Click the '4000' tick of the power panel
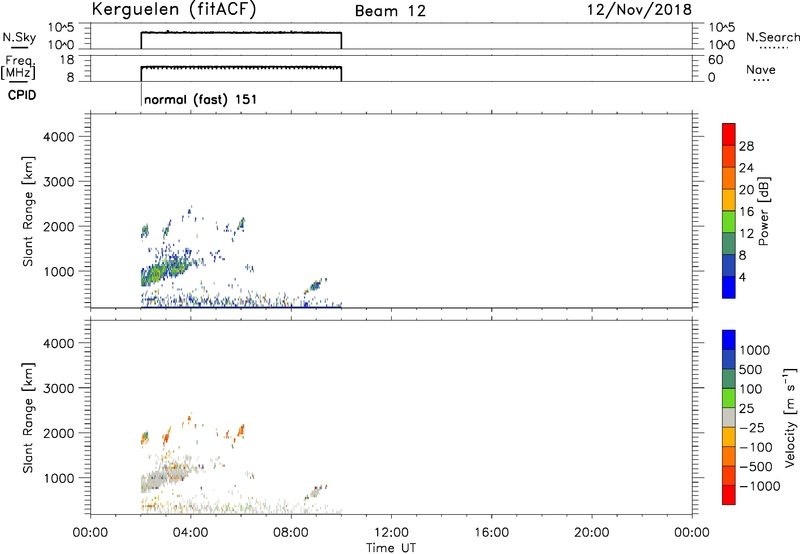The width and height of the screenshot is (800, 554). tap(59, 137)
